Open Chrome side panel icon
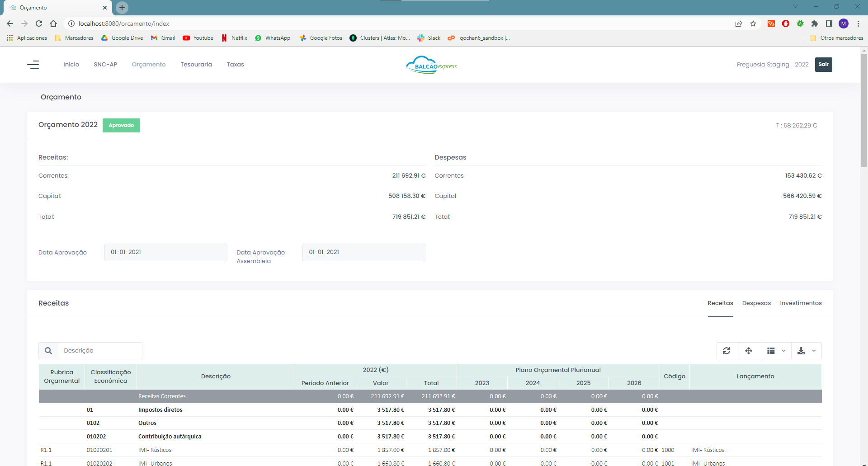This screenshot has width=868, height=466. click(829, 24)
